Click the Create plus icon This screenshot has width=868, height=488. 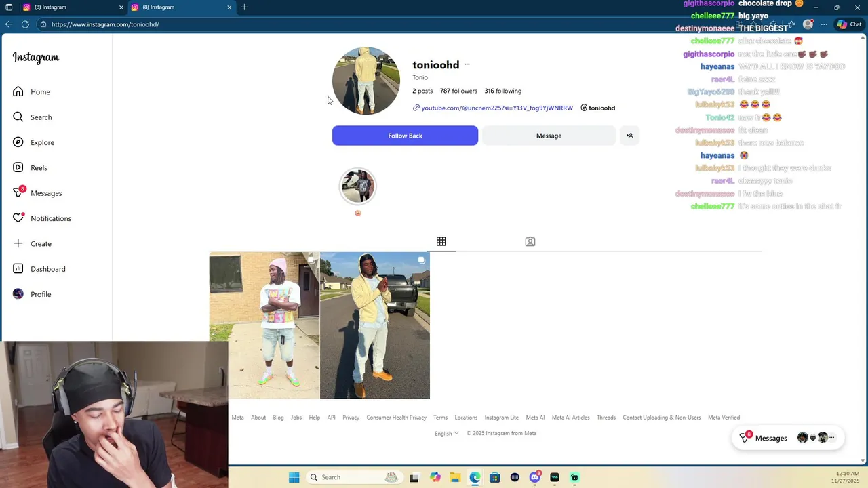pyautogui.click(x=18, y=243)
